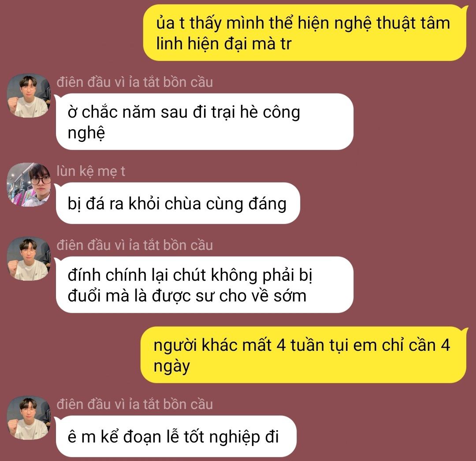
Task: Click sender name above "ờ chắc năm sau" bubble
Action: tap(135, 82)
